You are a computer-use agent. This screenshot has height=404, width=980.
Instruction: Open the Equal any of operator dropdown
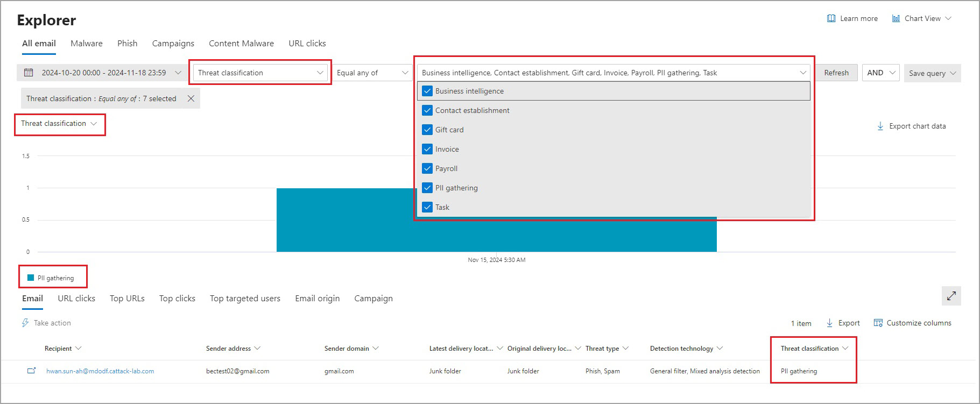(372, 73)
